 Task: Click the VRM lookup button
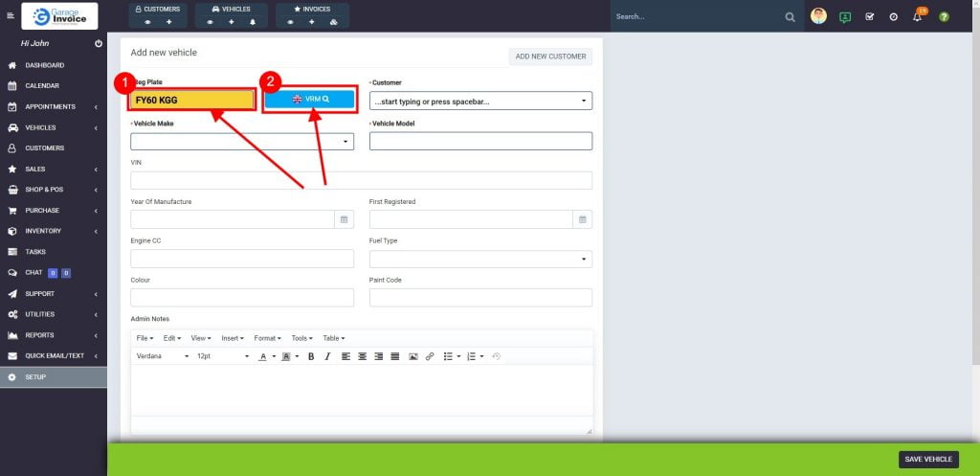click(x=310, y=99)
